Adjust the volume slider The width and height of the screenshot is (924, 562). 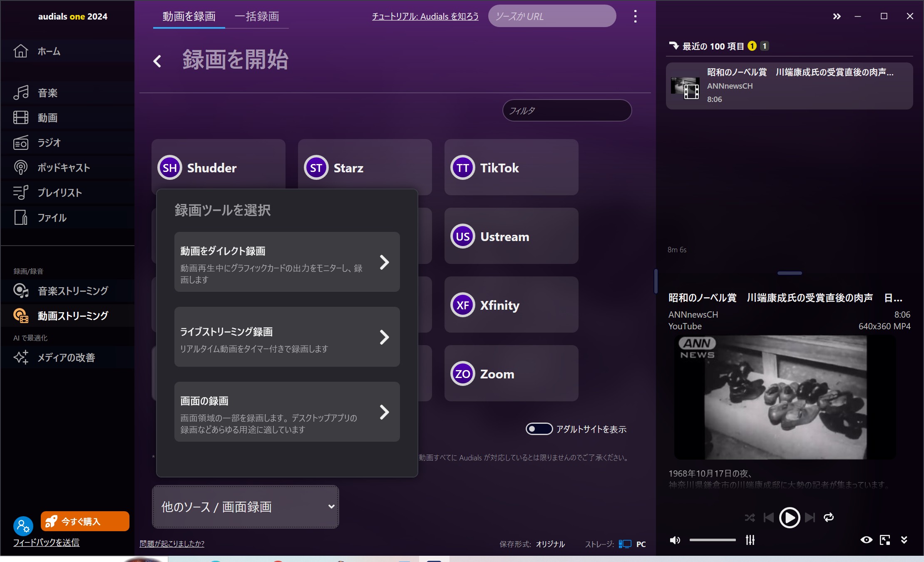coord(713,540)
